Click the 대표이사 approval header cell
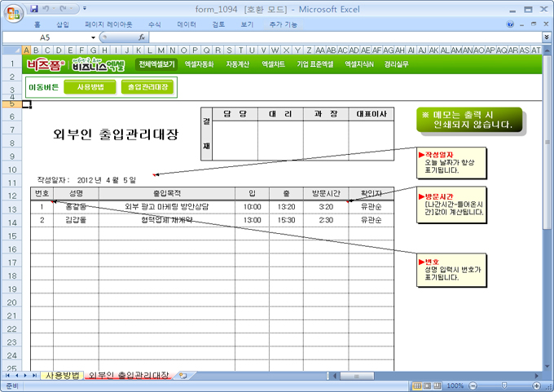The height and width of the screenshot is (392, 554). tap(372, 114)
